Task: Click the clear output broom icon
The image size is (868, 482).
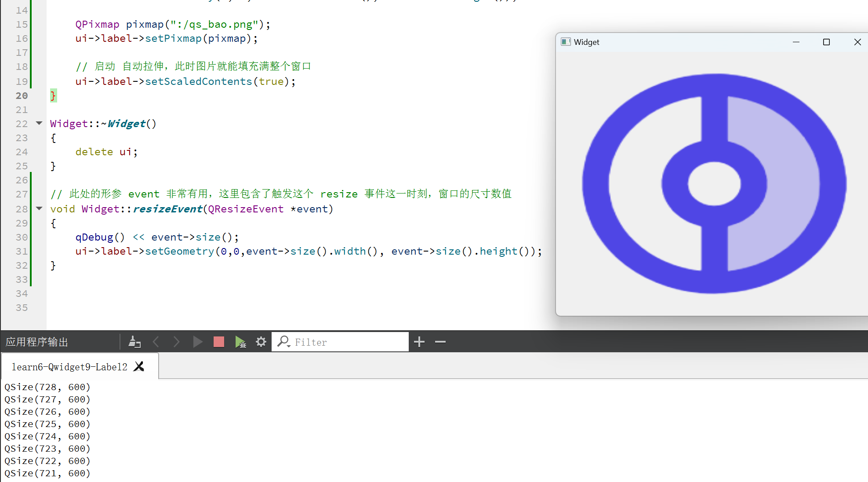Action: [x=134, y=342]
